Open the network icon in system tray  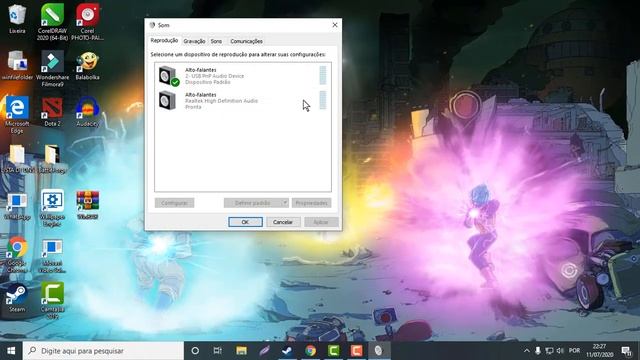pos(549,351)
